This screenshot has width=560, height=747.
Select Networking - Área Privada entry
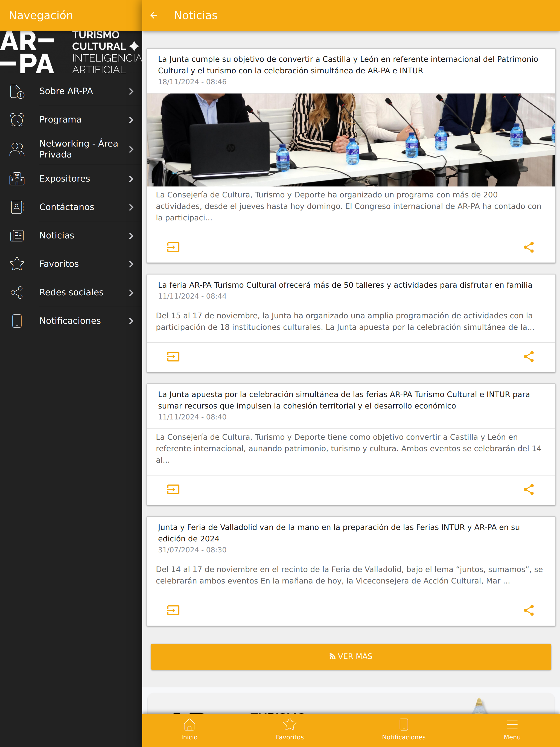71,149
